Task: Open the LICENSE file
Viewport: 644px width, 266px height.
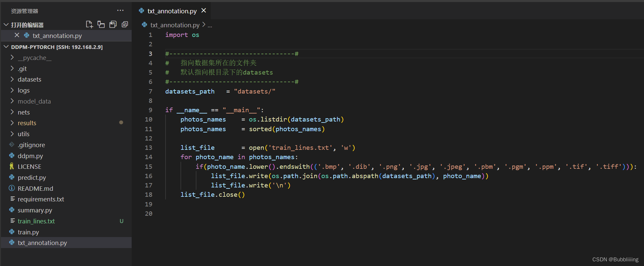Action: click(x=66, y=166)
